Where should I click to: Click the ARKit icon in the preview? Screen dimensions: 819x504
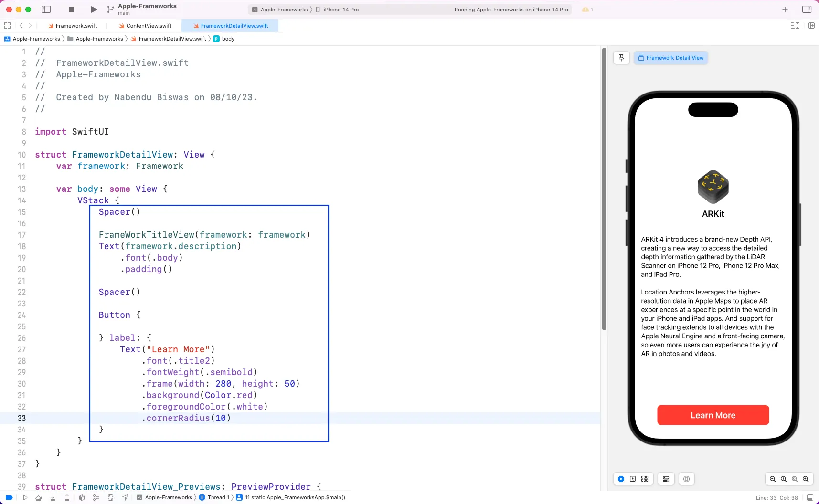[713, 187]
